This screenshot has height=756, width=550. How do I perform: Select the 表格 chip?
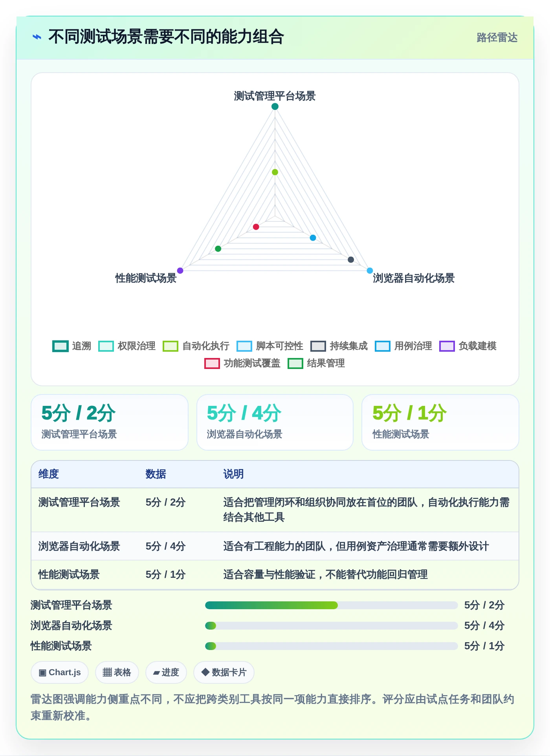click(117, 672)
